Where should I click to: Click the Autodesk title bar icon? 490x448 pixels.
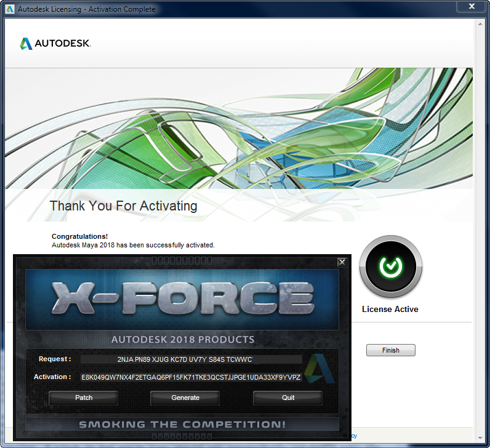[10, 9]
